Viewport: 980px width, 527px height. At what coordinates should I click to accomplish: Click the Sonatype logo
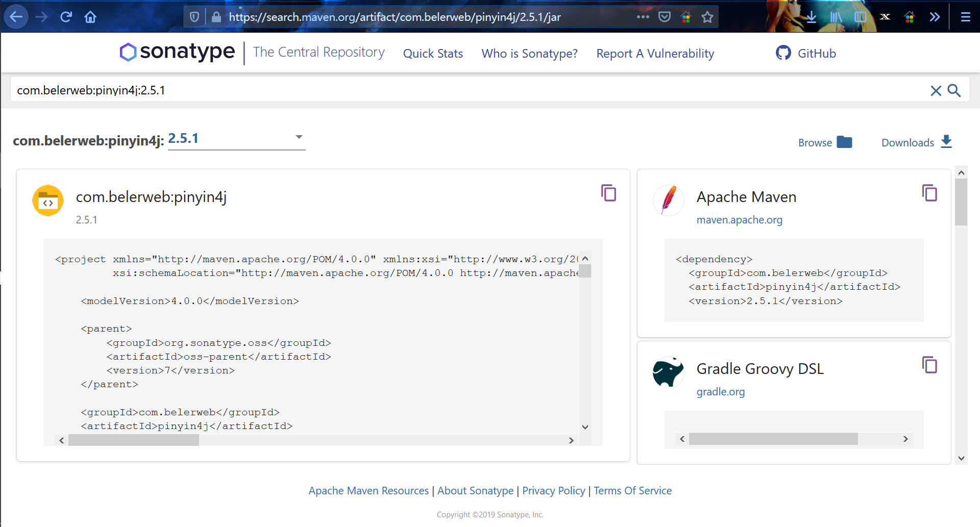(177, 52)
